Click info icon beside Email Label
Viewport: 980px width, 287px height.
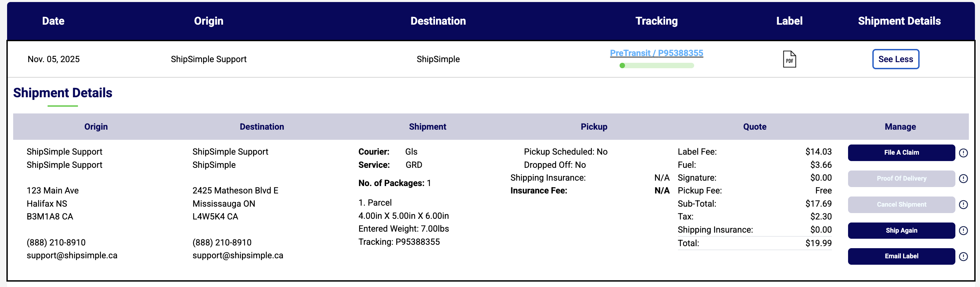(x=963, y=256)
